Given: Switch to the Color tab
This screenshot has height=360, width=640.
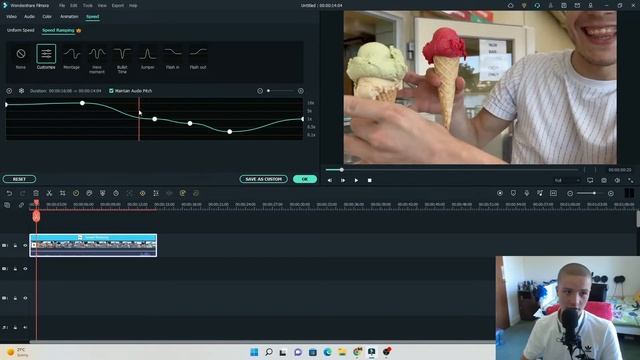Looking at the screenshot, I should [47, 17].
